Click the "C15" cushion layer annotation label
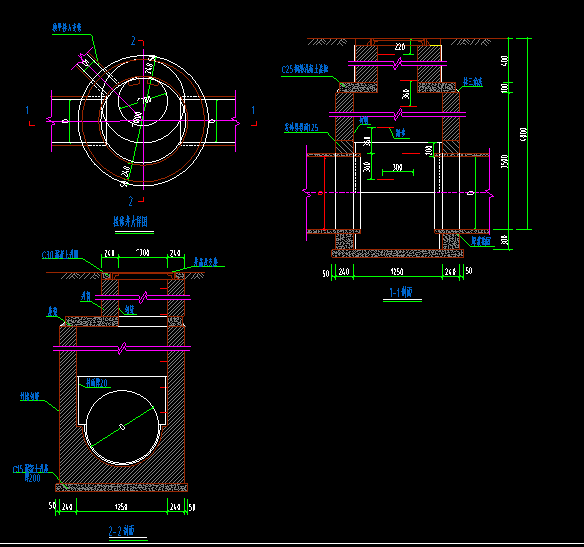Screen dimensions: 584x547 31,469
